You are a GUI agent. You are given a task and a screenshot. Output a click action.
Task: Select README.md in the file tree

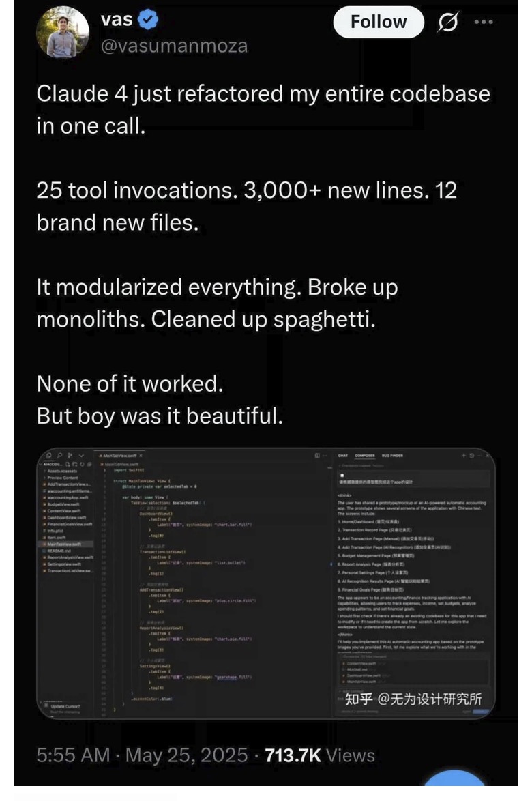59,551
